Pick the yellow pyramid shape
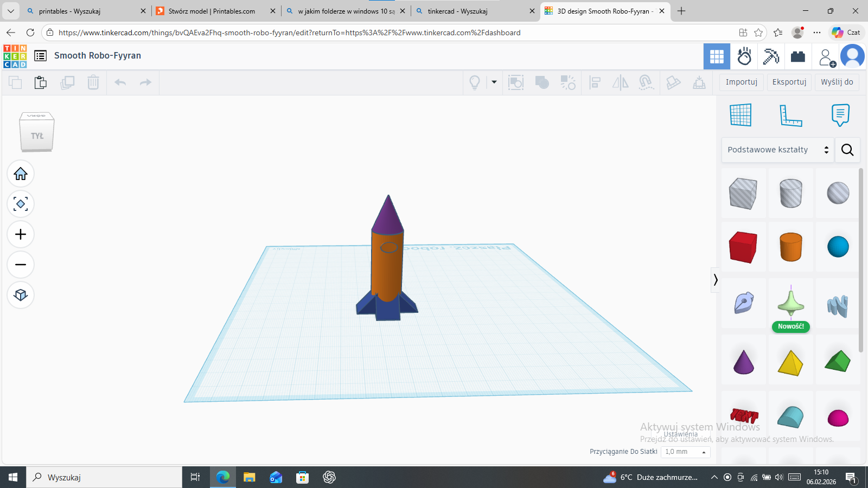 (x=790, y=363)
